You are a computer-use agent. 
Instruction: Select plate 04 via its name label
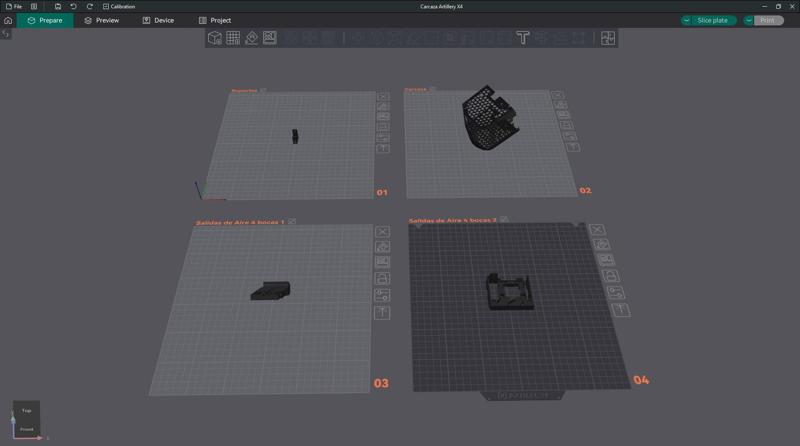point(452,220)
